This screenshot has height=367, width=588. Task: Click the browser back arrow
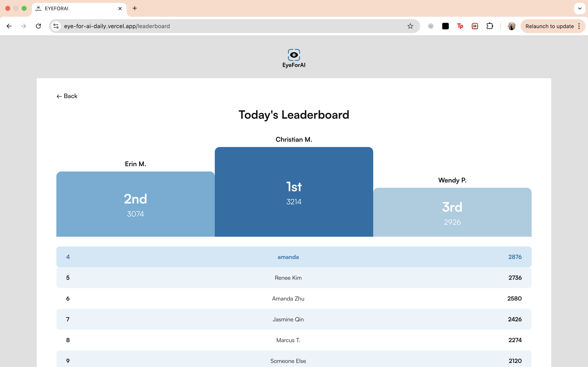tap(9, 26)
